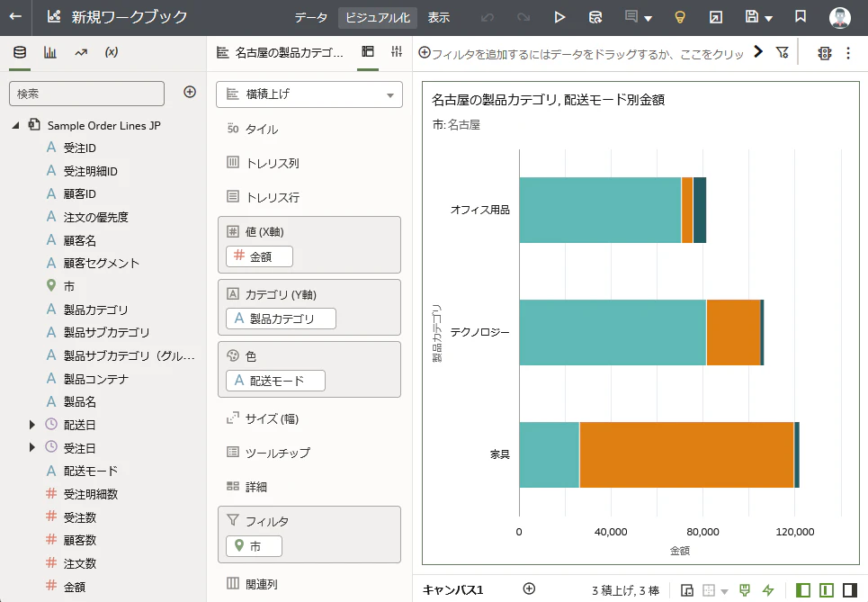Click the grammar panel layout icon
Screen dimensions: 868x602
coord(368,52)
